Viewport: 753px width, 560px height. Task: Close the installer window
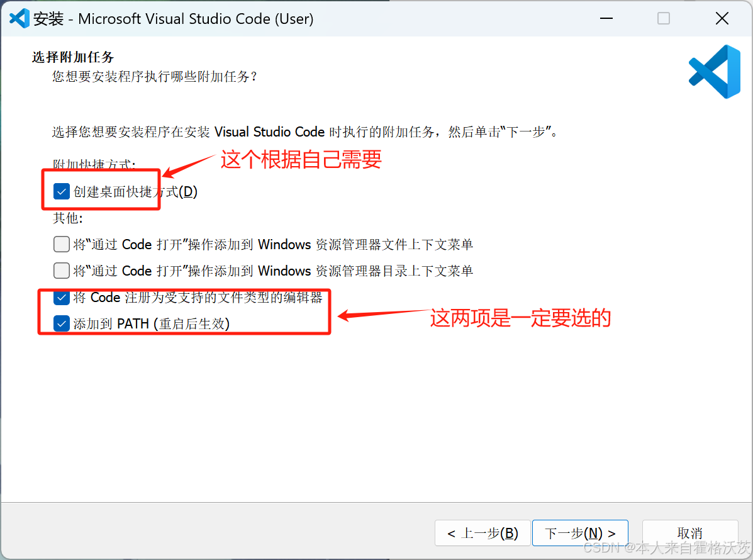722,19
